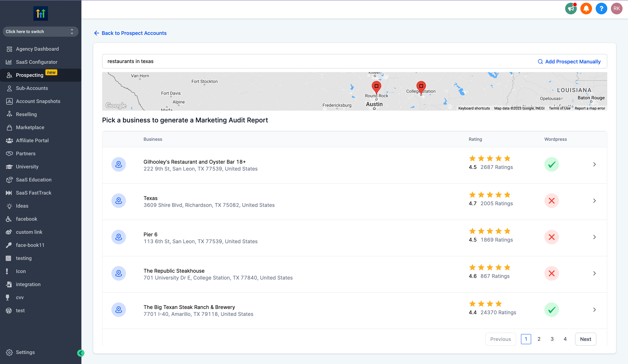Click the Google logo on map

(116, 105)
